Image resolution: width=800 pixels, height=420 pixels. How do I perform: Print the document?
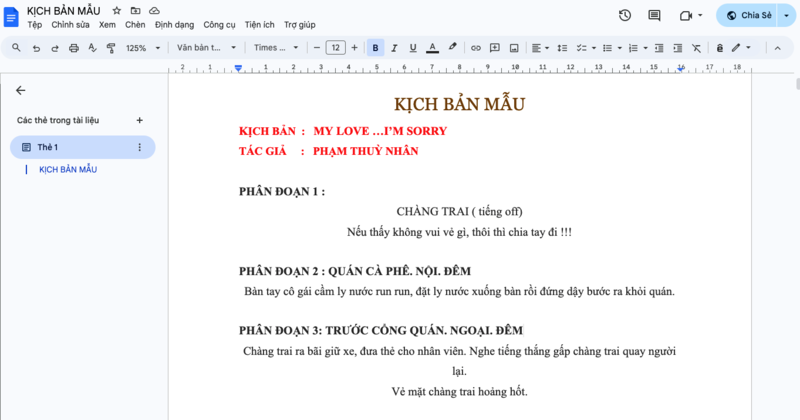coord(73,48)
